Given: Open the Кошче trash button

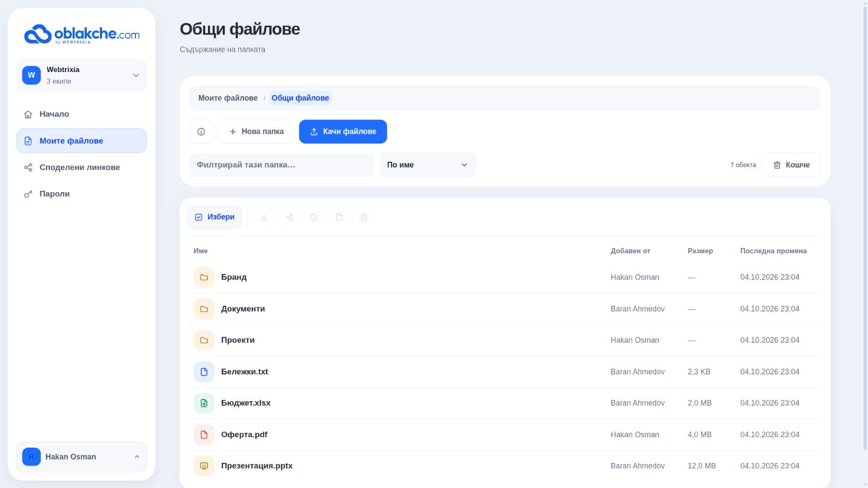Looking at the screenshot, I should click(x=791, y=165).
